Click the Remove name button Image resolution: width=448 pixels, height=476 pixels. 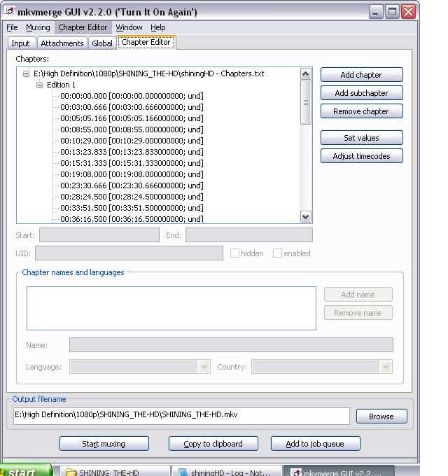(358, 313)
